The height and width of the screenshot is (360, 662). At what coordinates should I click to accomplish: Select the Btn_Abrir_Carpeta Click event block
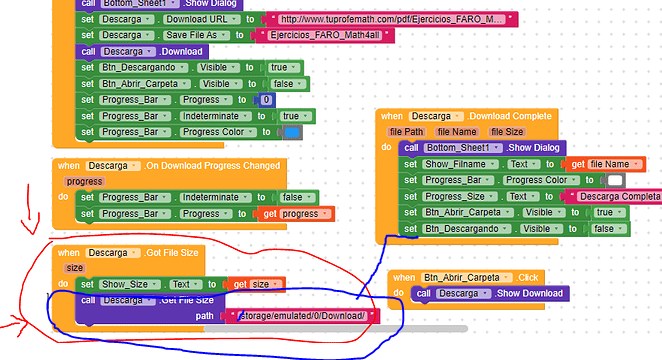466,278
